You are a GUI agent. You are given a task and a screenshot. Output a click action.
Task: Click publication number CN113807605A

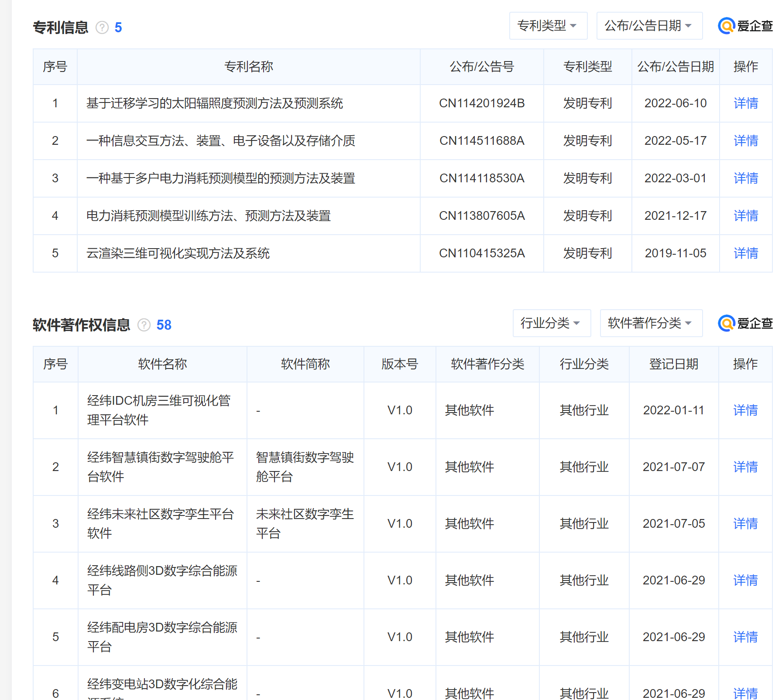pyautogui.click(x=482, y=216)
